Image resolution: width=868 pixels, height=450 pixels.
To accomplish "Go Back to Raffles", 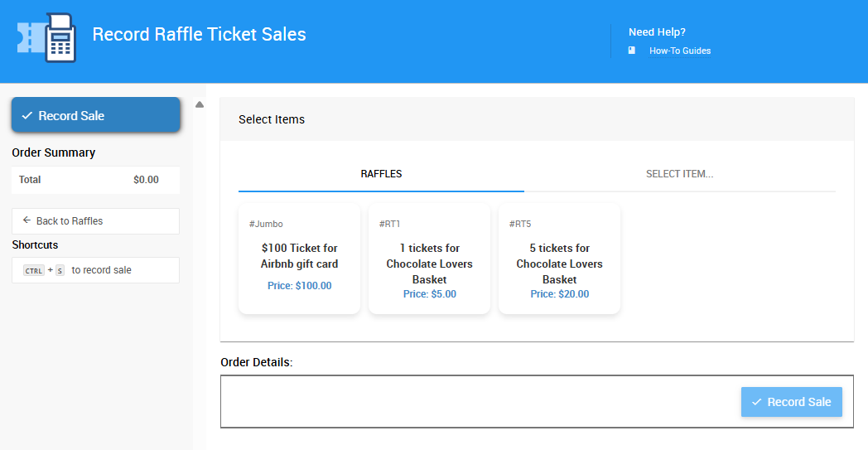I will point(95,221).
